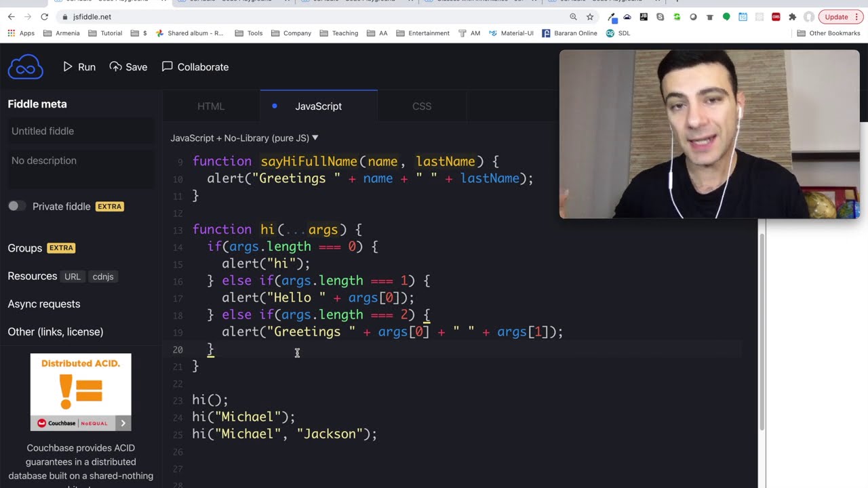Open the AM bookmark
Screen dimensions: 868x488
[469, 33]
